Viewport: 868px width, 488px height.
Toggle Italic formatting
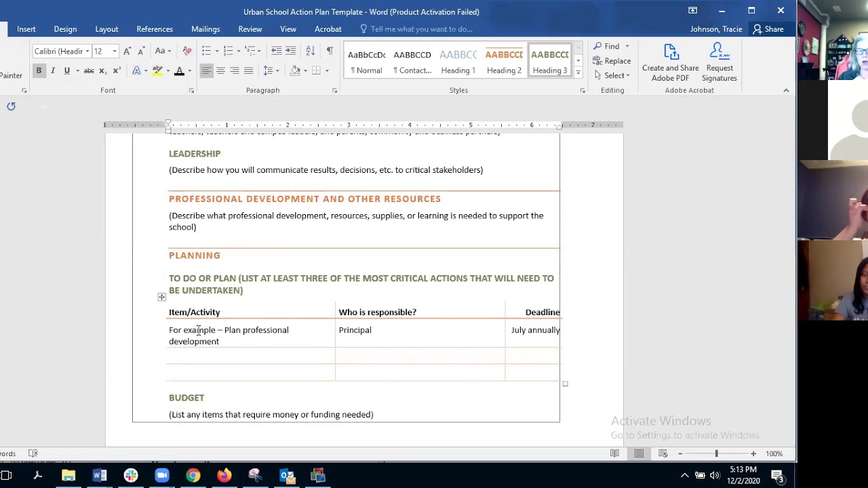tap(53, 70)
